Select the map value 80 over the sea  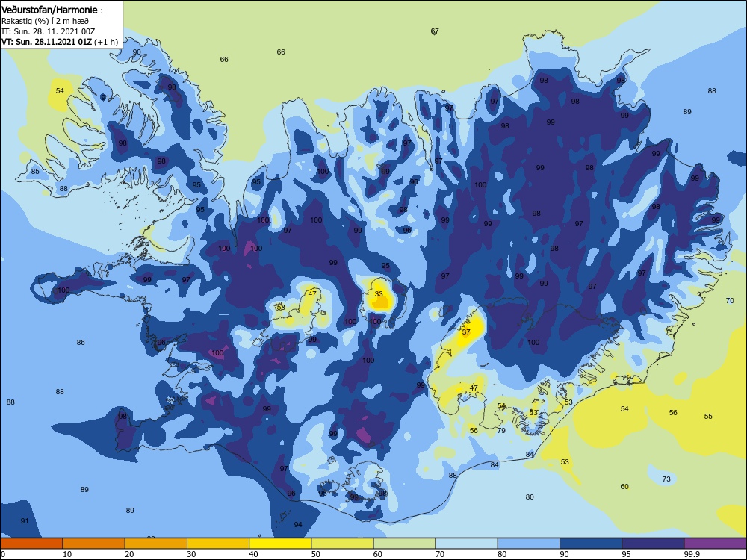[x=530, y=497]
